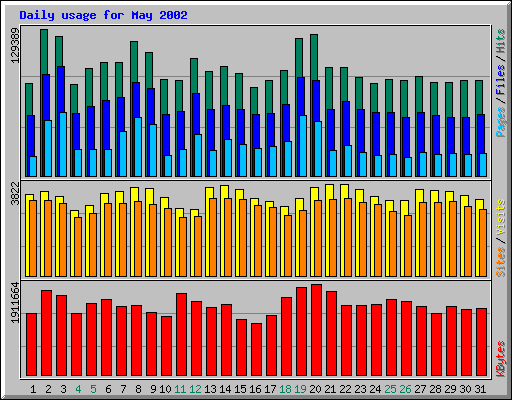Image resolution: width=512 pixels, height=400 pixels.
Task: Click the red KBytes bar for day 20
Action: pyautogui.click(x=316, y=330)
